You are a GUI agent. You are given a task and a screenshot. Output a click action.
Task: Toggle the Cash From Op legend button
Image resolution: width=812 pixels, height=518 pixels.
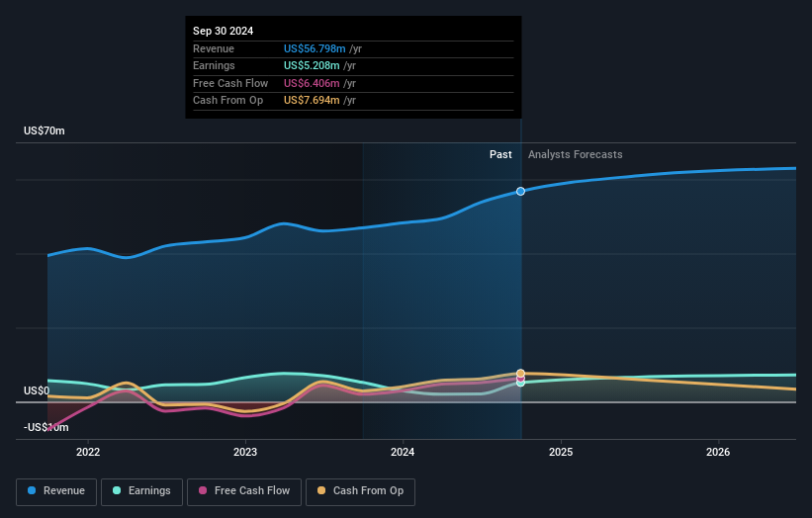click(360, 491)
